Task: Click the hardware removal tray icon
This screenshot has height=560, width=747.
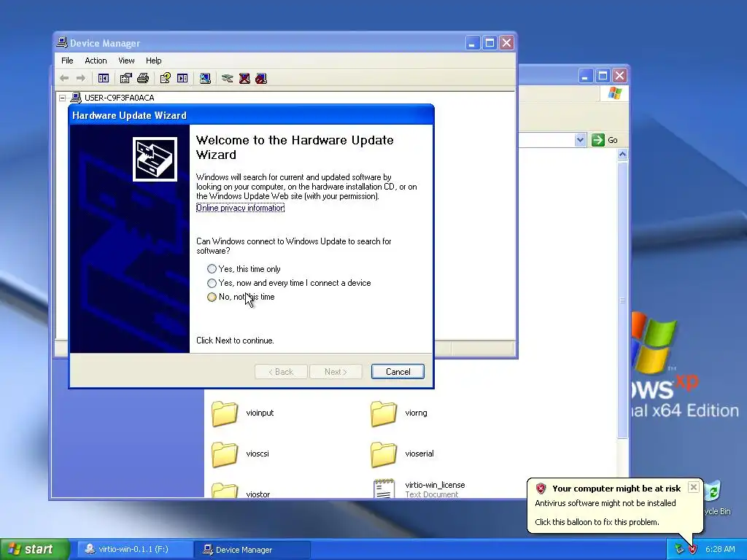Action: point(679,550)
